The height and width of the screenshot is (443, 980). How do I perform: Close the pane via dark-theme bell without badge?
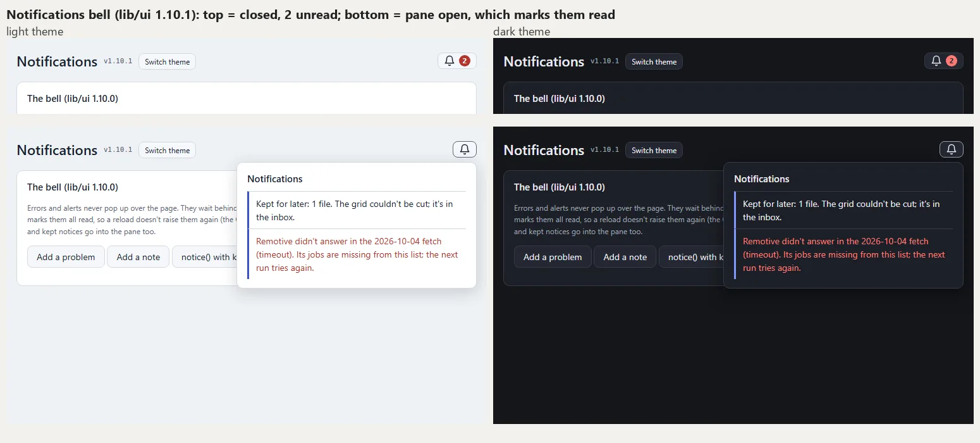point(952,149)
